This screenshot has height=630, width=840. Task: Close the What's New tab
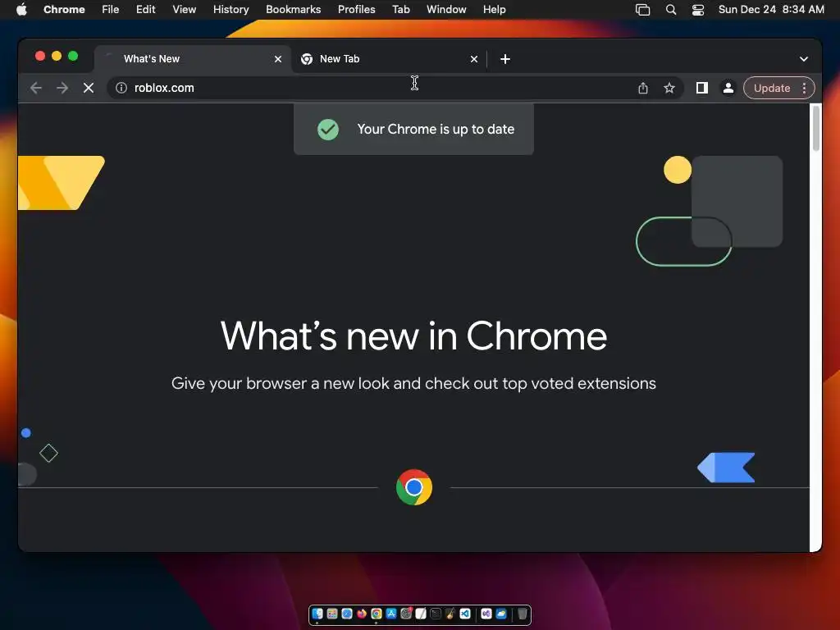[x=278, y=59]
